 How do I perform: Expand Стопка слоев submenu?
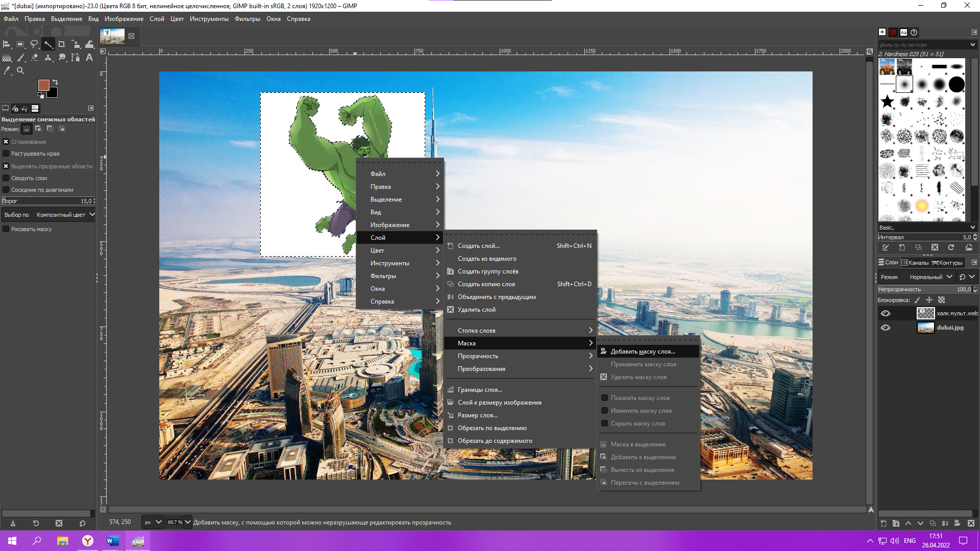click(520, 331)
